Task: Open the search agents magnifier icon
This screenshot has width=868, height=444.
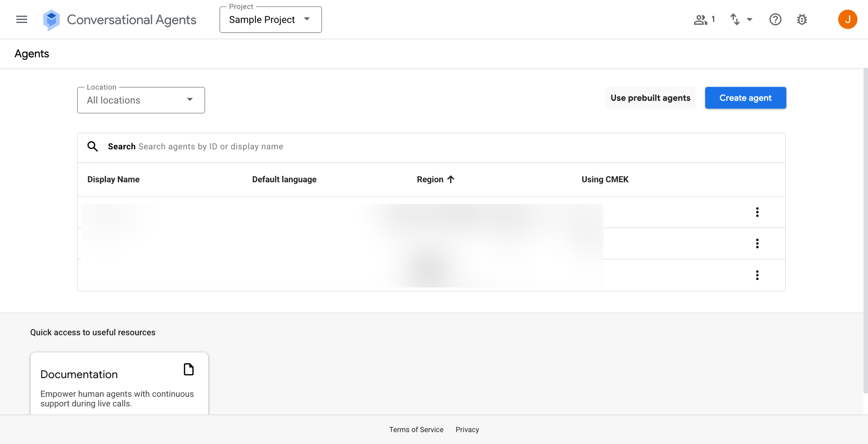Action: coord(93,146)
